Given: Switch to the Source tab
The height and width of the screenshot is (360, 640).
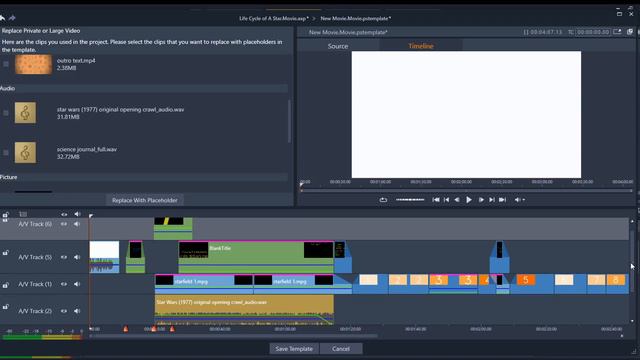Looking at the screenshot, I should [x=338, y=46].
